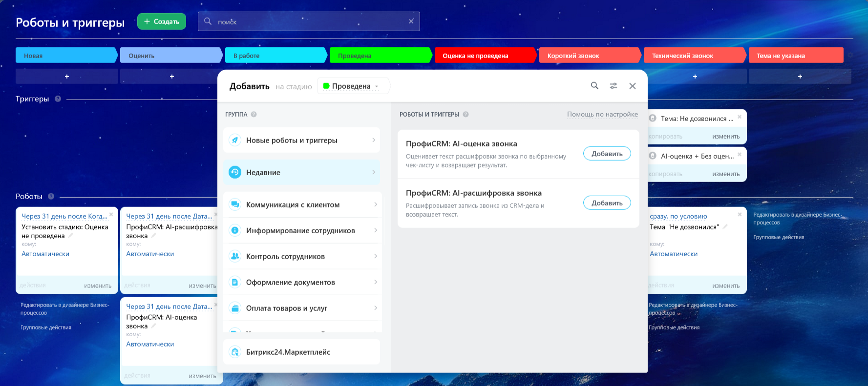868x386 pixels.
Task: Click the search magnifier icon in Добавить dialog
Action: (594, 85)
